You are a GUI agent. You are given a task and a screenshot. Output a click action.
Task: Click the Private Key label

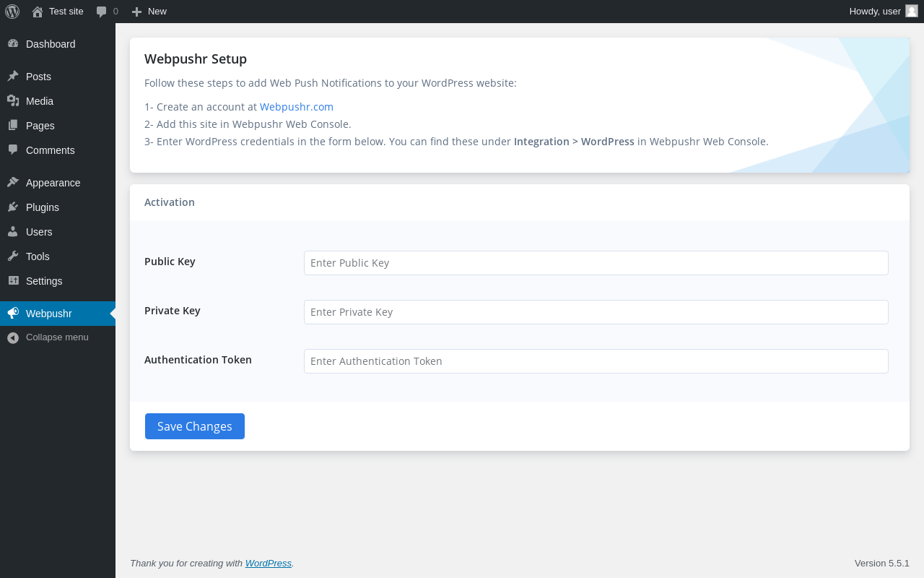173,311
